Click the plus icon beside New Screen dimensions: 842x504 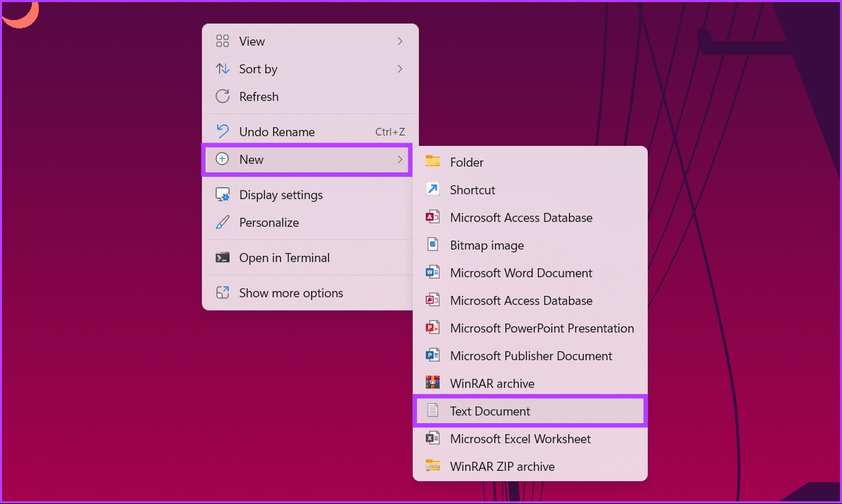click(222, 159)
